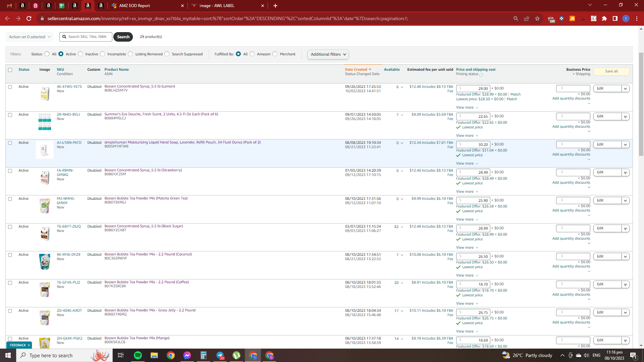The image size is (644, 362).
Task: Click the Search SKU, Title, ISBN field
Action: coord(86,37)
